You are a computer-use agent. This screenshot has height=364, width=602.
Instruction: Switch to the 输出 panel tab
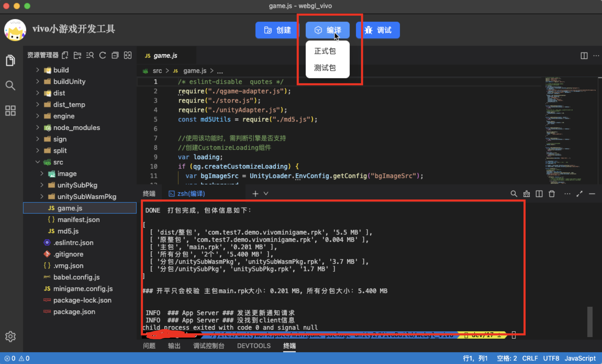174,346
